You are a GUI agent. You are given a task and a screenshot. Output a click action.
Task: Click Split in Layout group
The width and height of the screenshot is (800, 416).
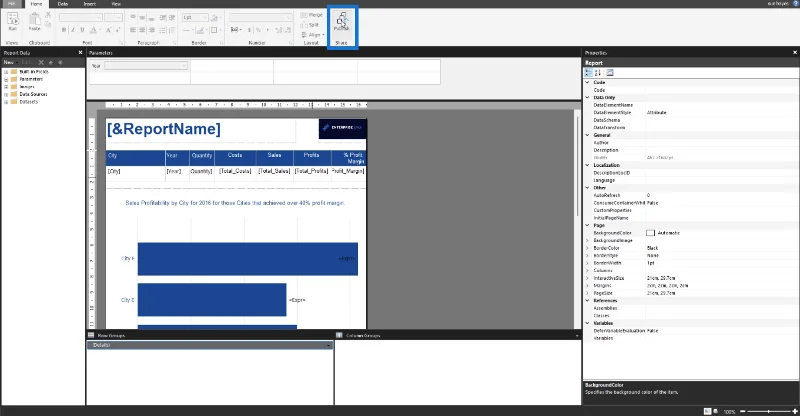(310, 25)
